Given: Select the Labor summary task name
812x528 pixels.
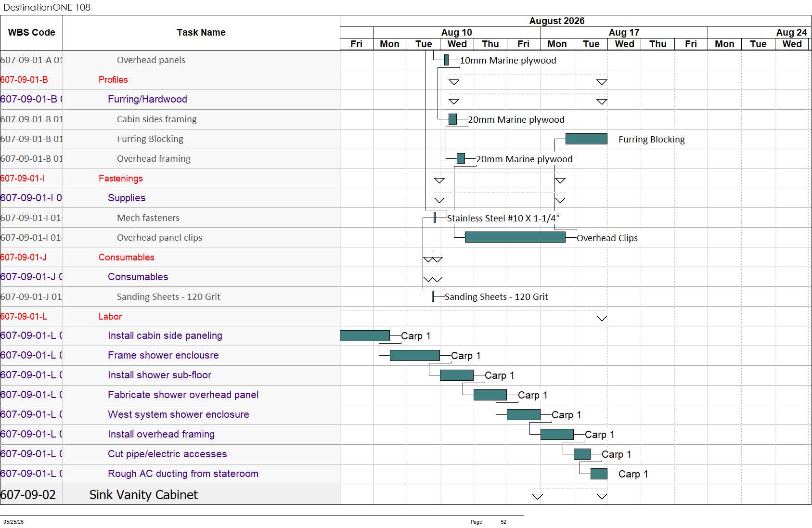Looking at the screenshot, I should point(110,317).
